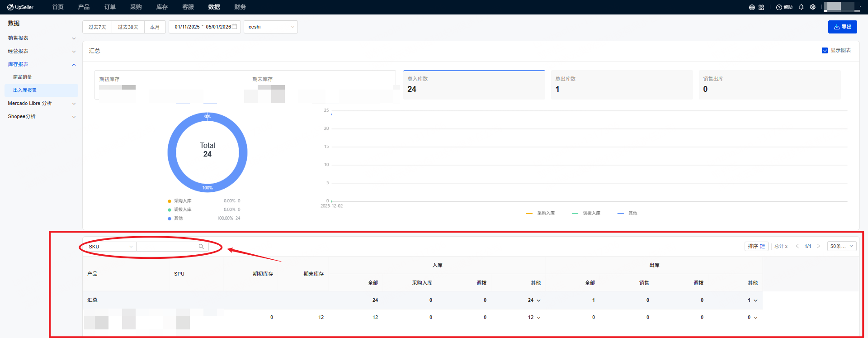Select the 过去30天 date tab
The width and height of the screenshot is (868, 338).
[x=128, y=27]
